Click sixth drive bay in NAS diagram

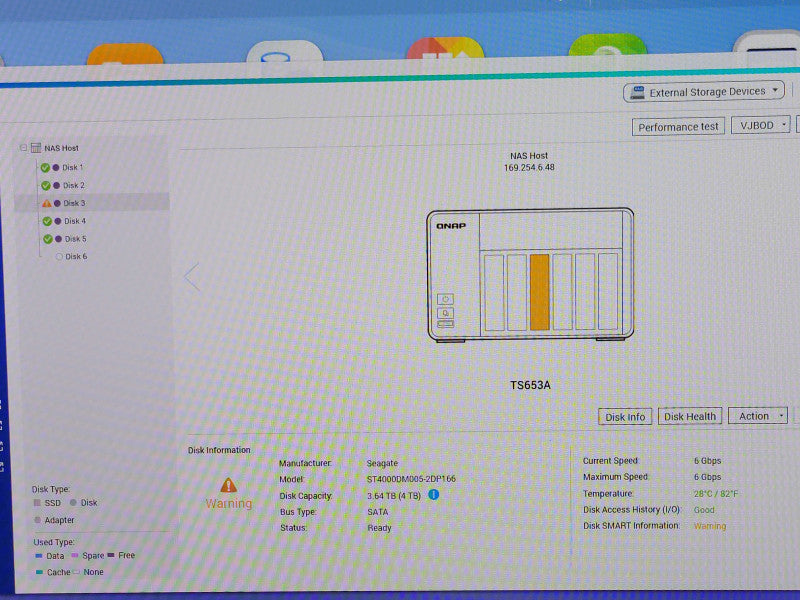608,291
